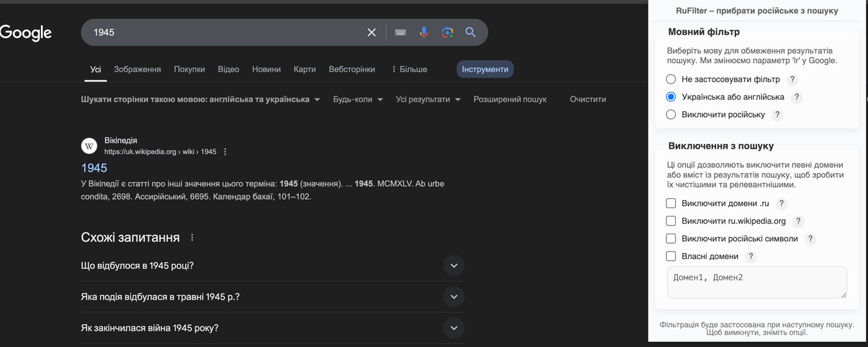Switch to the Покупки tab

point(189,69)
